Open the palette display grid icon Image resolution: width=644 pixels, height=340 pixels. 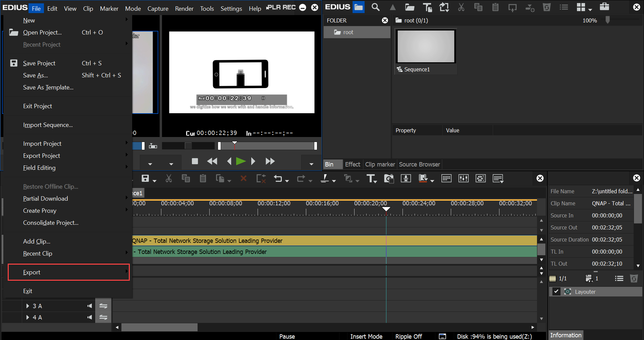coord(498,179)
